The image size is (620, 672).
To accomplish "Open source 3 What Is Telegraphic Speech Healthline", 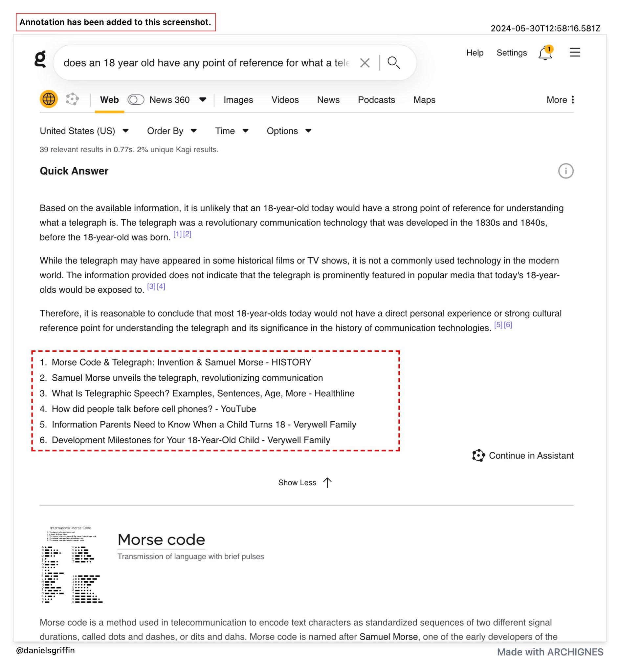I will pyautogui.click(x=203, y=393).
